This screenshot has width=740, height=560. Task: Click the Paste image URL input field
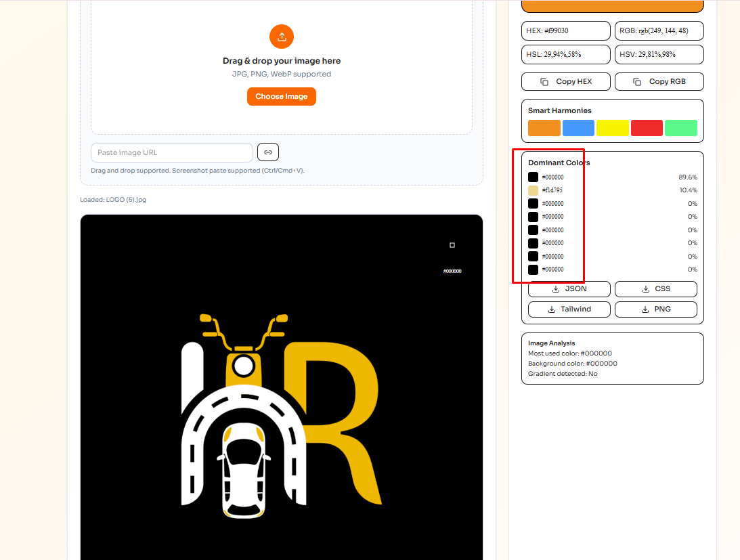171,152
